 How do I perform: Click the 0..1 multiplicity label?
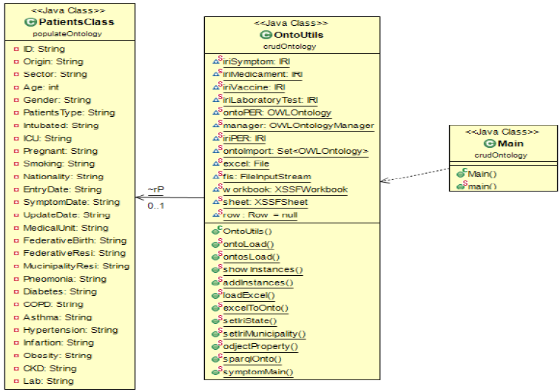(x=155, y=206)
